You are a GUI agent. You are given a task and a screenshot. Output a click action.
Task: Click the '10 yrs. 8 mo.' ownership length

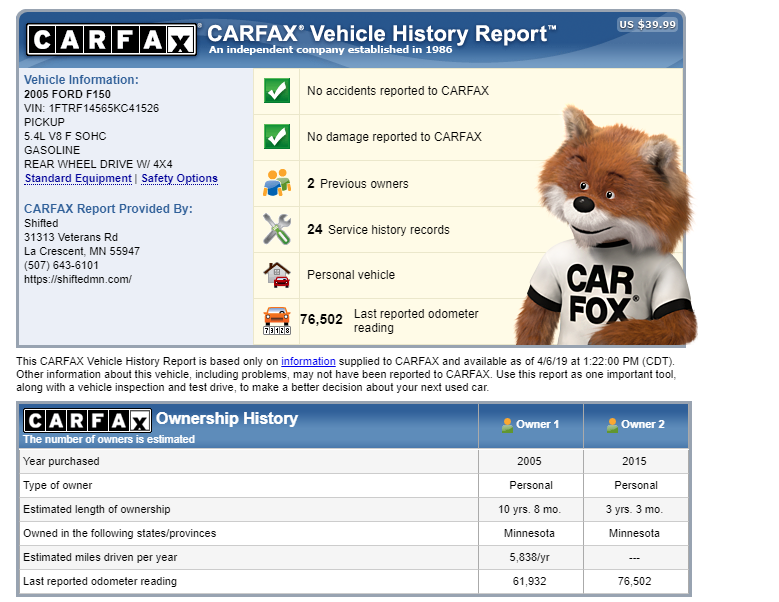(x=530, y=510)
